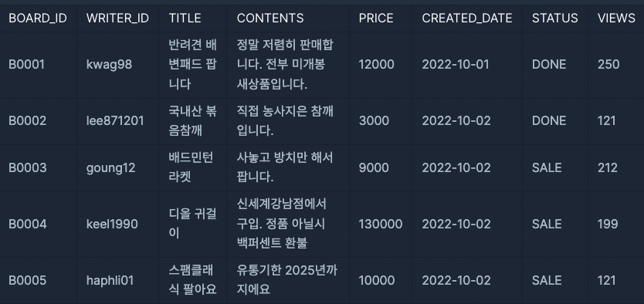
Task: Click the price cell showing 130000
Action: point(381,224)
